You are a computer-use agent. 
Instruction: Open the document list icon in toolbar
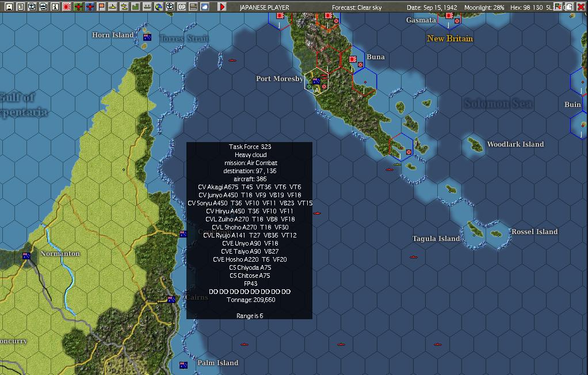pos(21,6)
